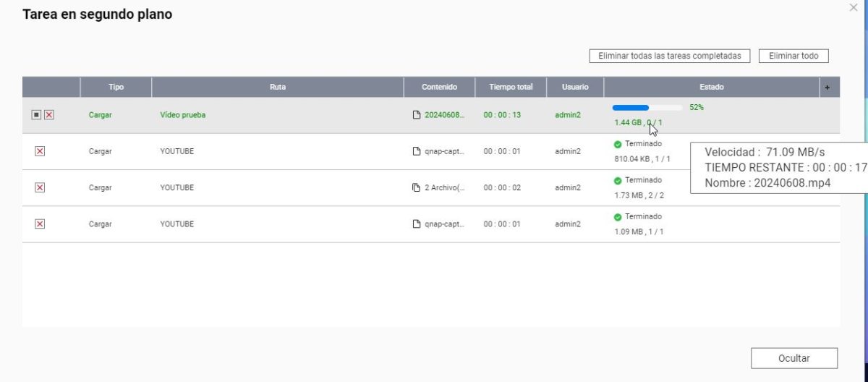Sort by the Usuario column header

click(575, 87)
